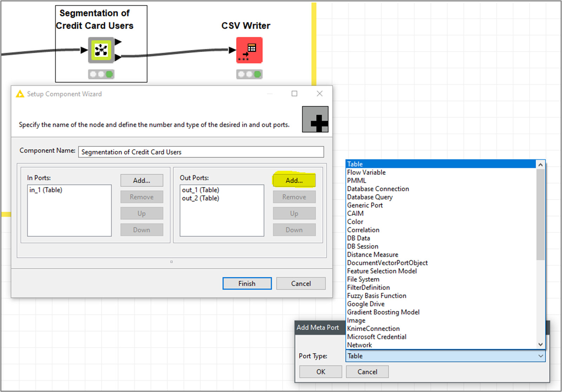
Task: Click Remove button under Out Ports
Action: coord(294,197)
